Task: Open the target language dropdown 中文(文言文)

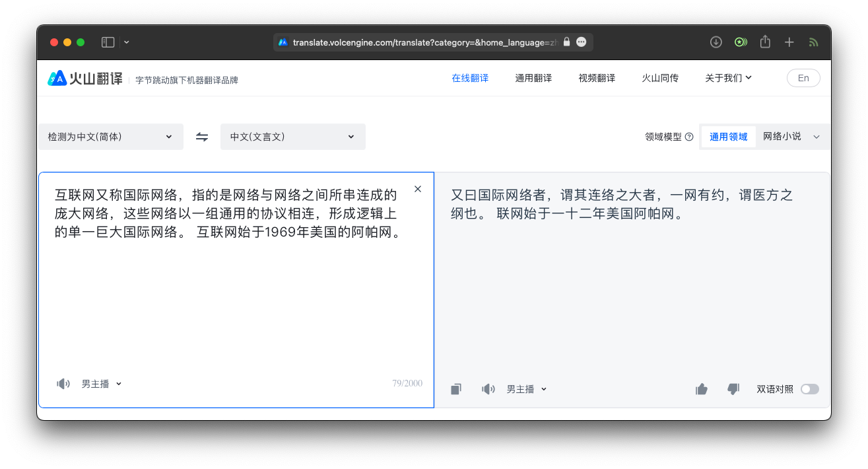Action: click(x=292, y=136)
